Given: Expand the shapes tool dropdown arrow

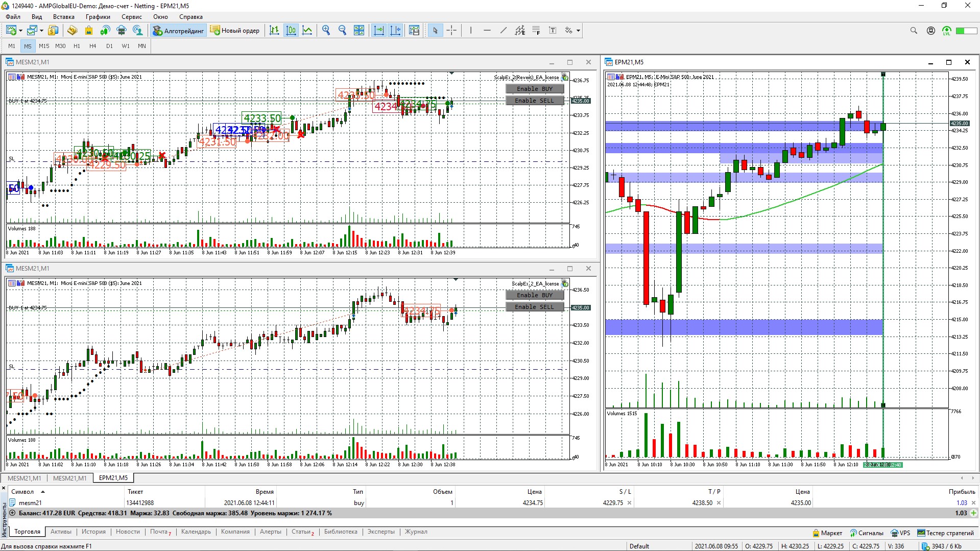Looking at the screenshot, I should [x=578, y=31].
